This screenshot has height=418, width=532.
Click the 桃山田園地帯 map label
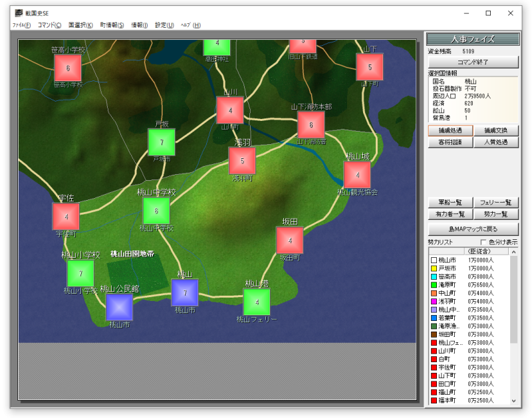[x=132, y=254]
